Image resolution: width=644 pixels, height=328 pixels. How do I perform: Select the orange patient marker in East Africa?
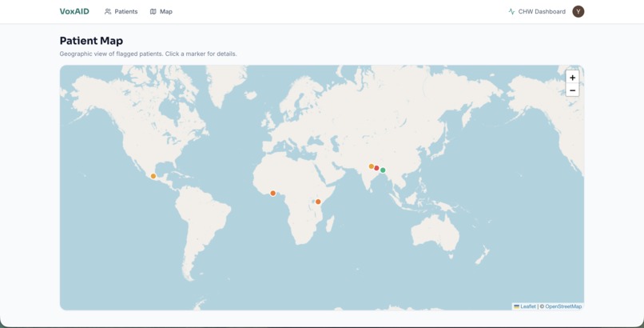click(318, 202)
